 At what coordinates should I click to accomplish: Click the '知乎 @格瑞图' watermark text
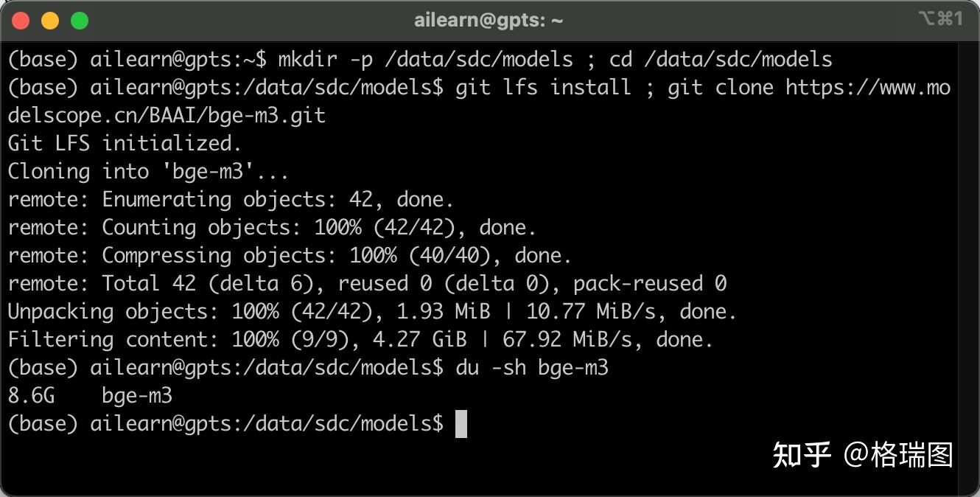[x=862, y=455]
